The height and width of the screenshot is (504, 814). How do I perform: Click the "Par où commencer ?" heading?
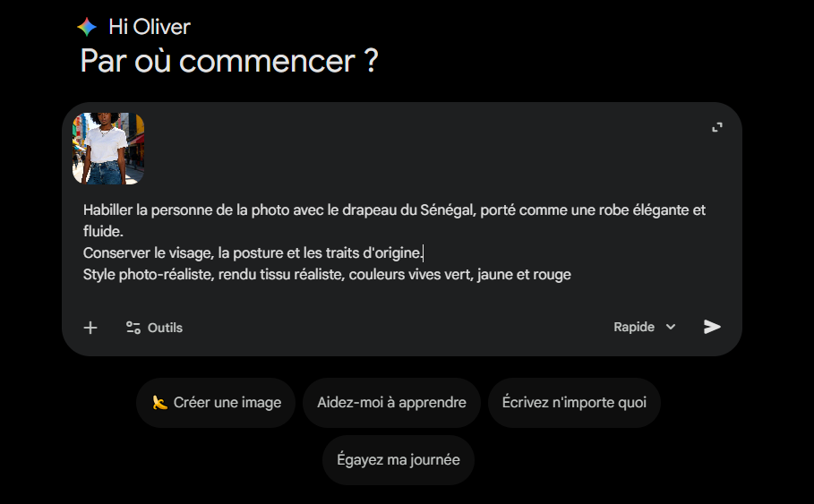click(x=229, y=62)
